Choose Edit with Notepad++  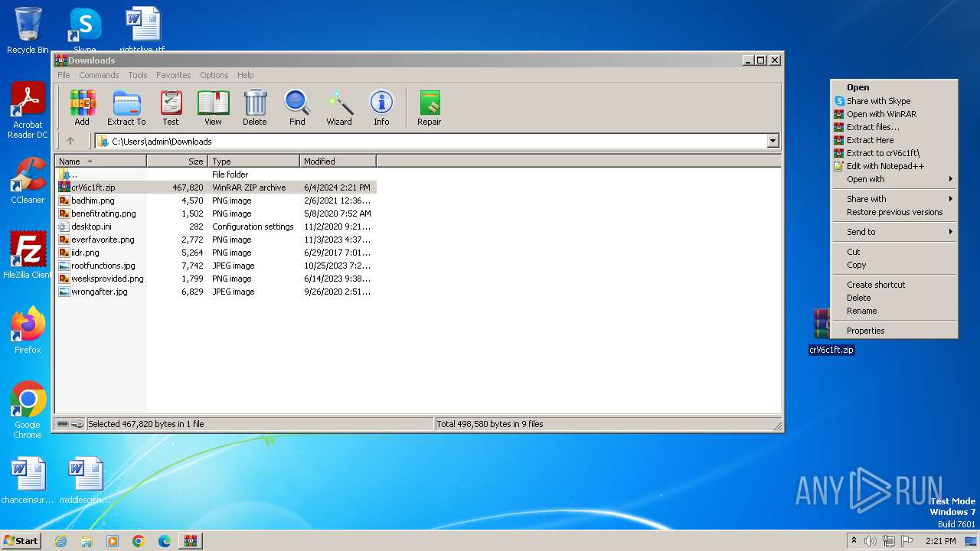pyautogui.click(x=894, y=166)
